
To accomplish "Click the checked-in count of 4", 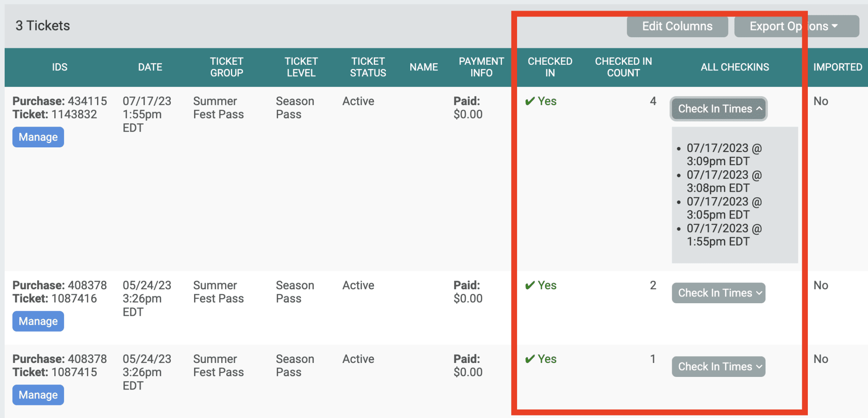I will click(x=653, y=101).
